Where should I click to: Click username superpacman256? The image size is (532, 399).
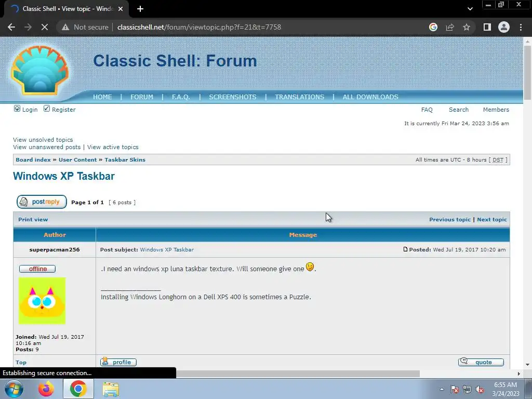(55, 250)
